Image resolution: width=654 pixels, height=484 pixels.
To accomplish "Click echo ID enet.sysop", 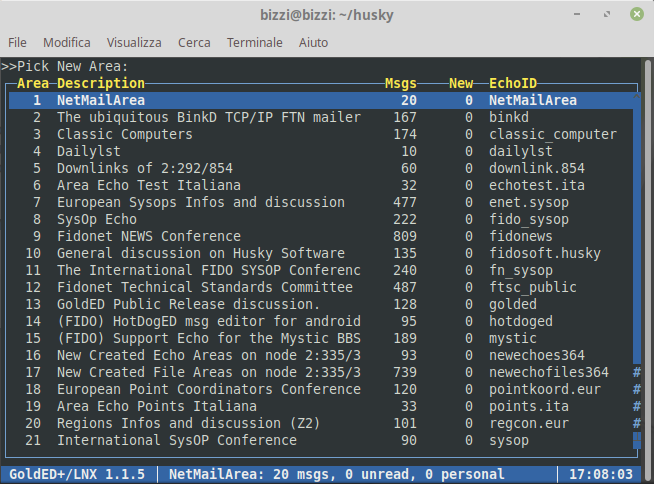I will click(x=529, y=202).
